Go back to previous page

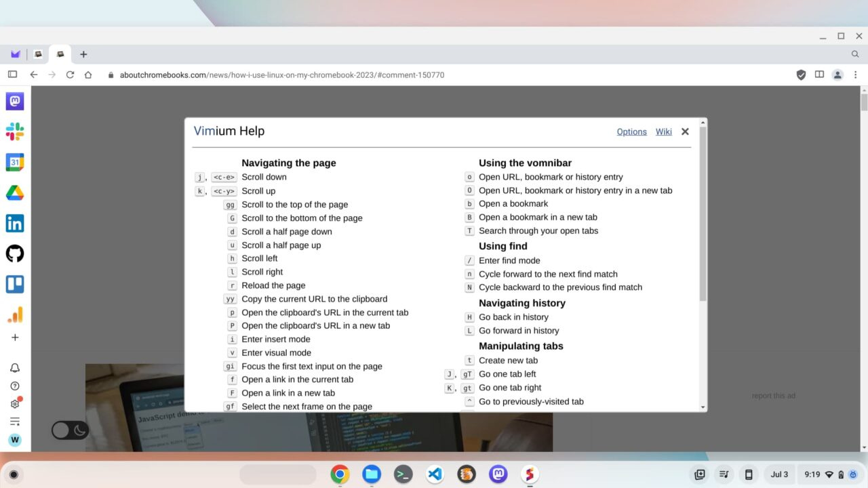tap(33, 75)
